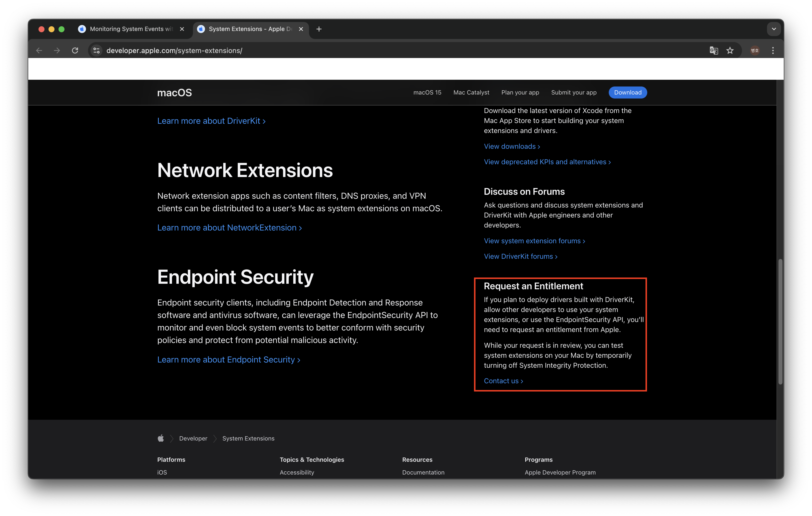Click the Apple logo in the breadcrumb

161,438
